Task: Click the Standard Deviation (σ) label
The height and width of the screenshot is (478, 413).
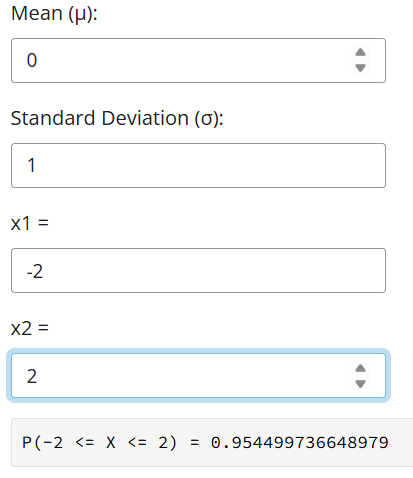Action: tap(117, 118)
